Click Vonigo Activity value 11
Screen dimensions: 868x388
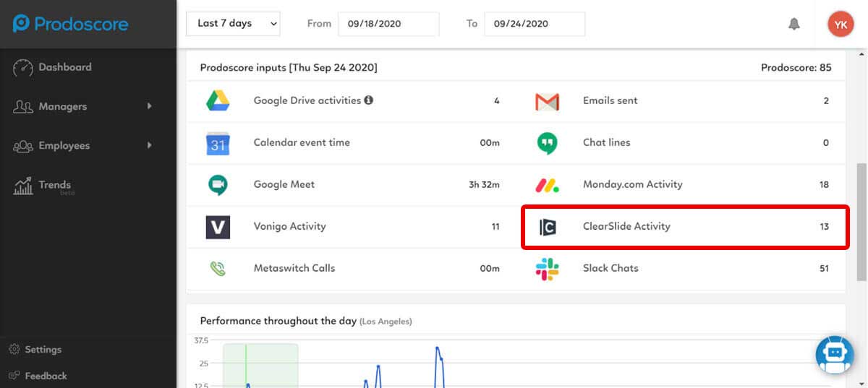(495, 226)
